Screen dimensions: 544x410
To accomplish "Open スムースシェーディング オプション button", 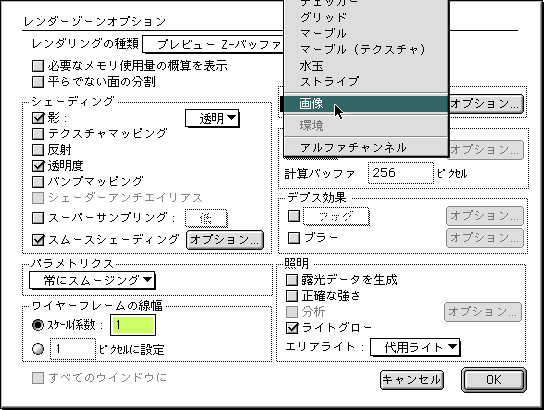I will [225, 240].
